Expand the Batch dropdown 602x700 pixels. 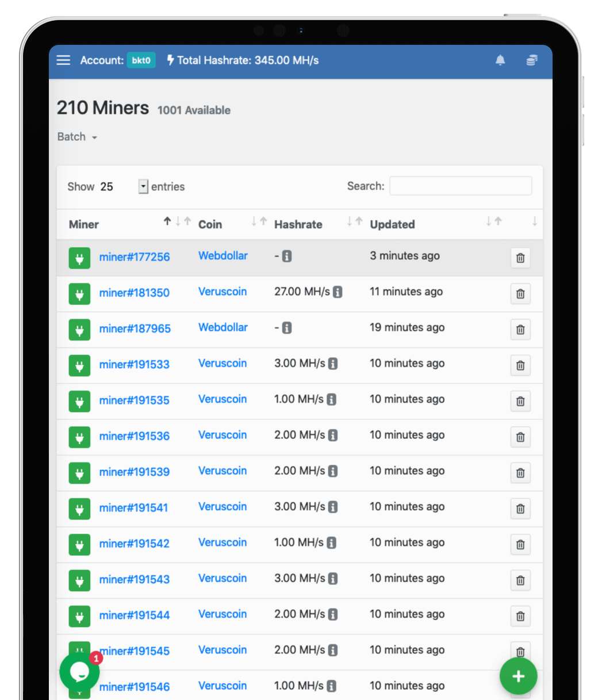click(77, 137)
